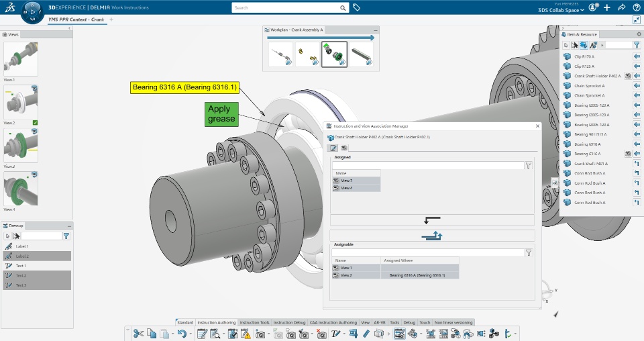This screenshot has width=644, height=341.
Task: Click the camera with red X icon
Action: (x=321, y=334)
